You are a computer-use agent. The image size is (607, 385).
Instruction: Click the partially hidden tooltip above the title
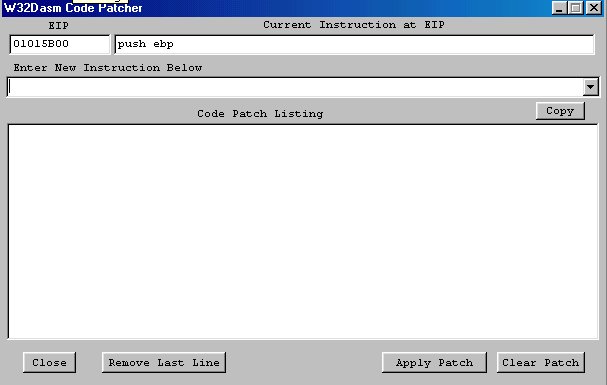pos(101,2)
